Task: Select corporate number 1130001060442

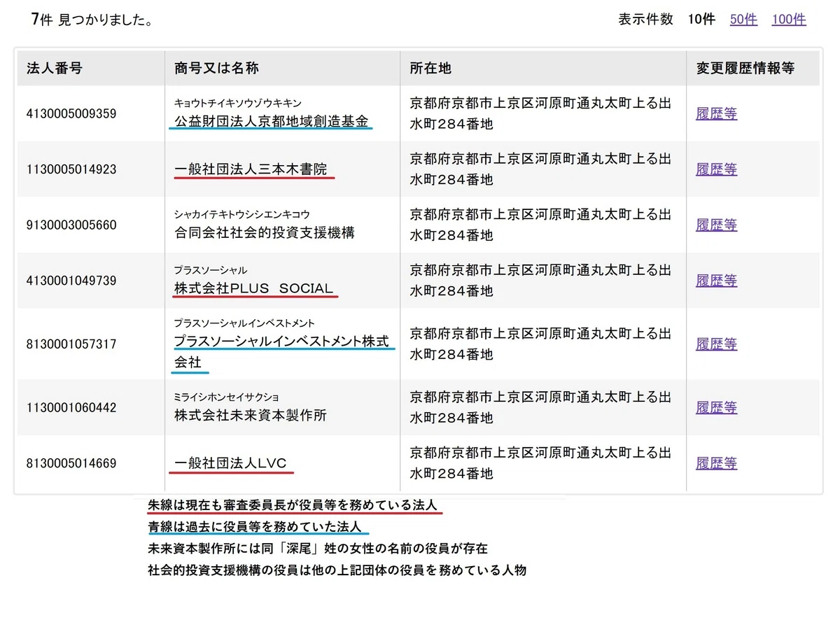Action: pos(71,407)
